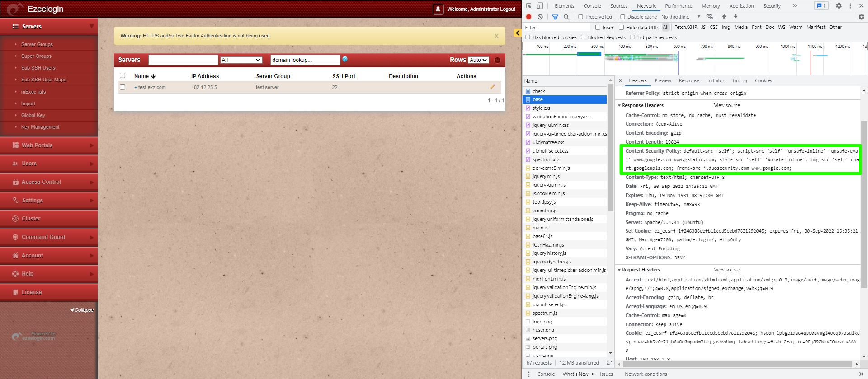Collapse the Servers sidebar menu

pos(49,27)
